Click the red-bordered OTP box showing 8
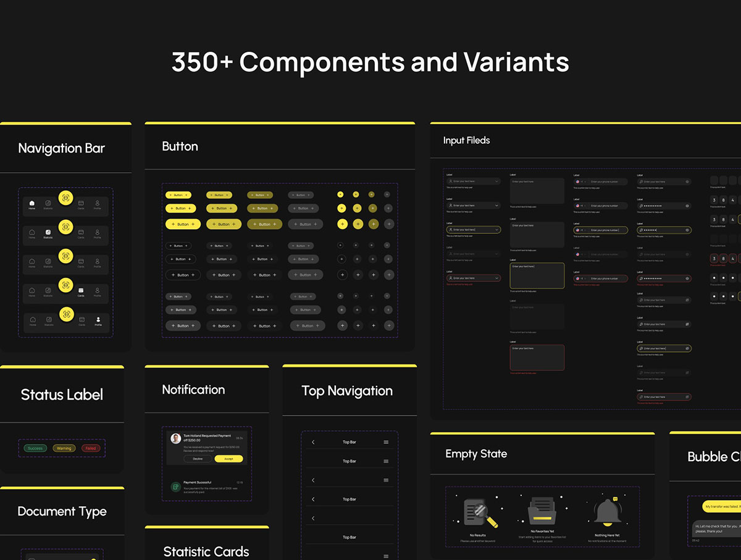This screenshot has width=741, height=560. [x=723, y=259]
